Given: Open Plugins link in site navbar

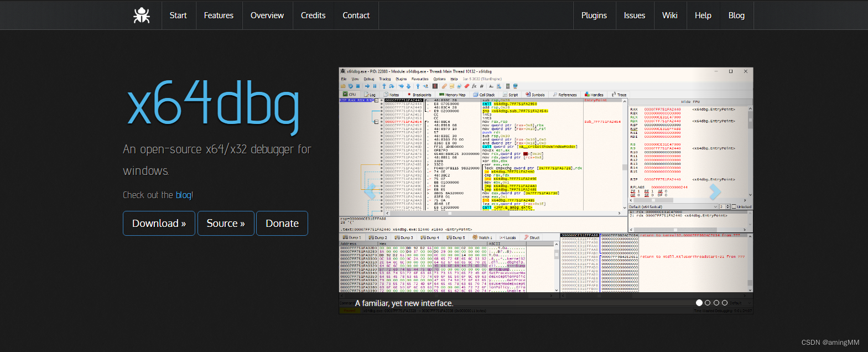Looking at the screenshot, I should (x=594, y=15).
